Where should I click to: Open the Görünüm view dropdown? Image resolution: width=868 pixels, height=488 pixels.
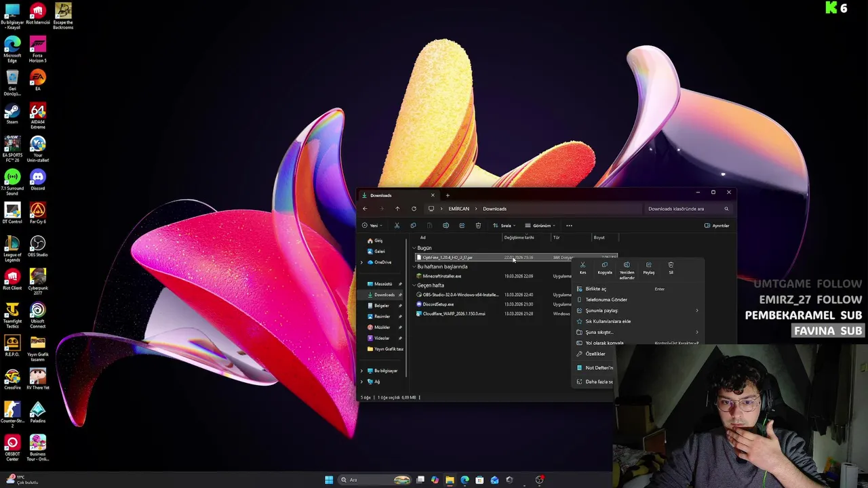click(540, 226)
